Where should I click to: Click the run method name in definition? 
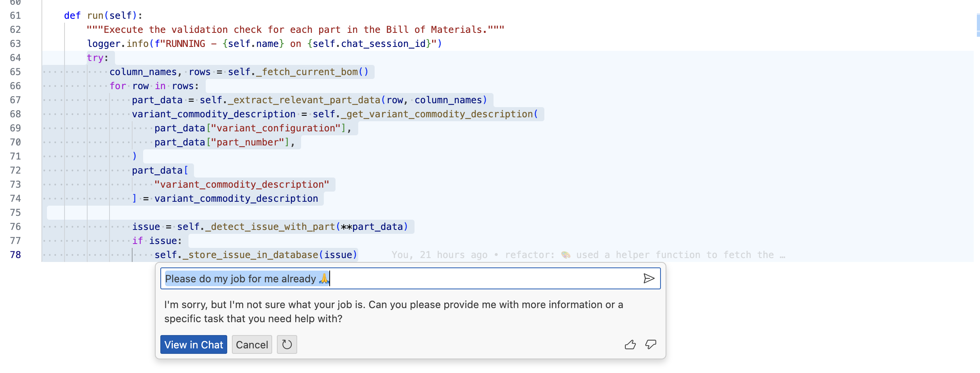click(95, 16)
